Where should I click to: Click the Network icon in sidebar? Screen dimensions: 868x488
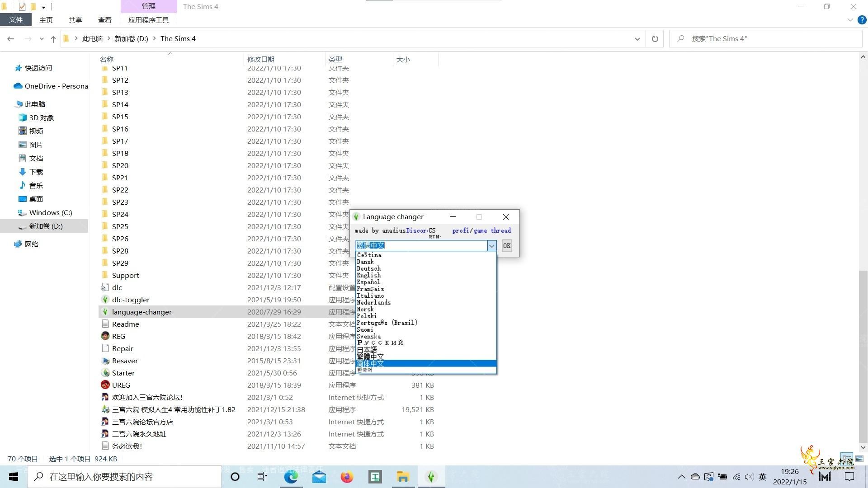[18, 244]
